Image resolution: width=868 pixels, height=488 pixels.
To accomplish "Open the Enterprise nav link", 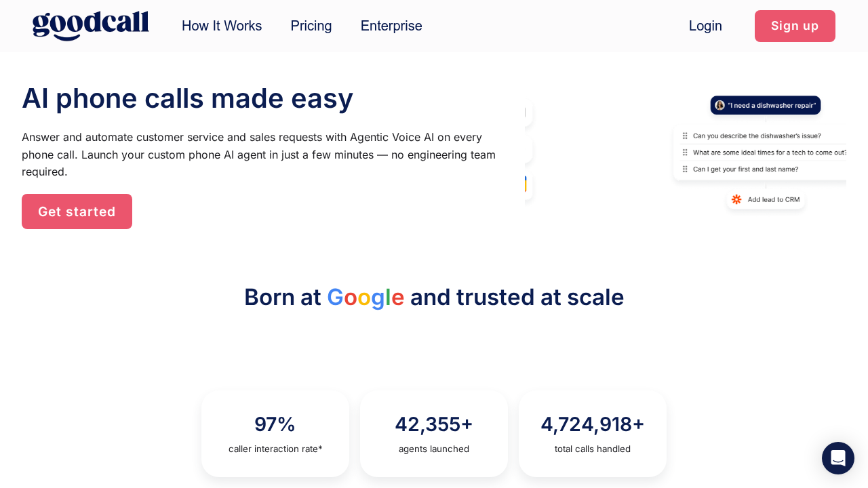I will coord(391,26).
